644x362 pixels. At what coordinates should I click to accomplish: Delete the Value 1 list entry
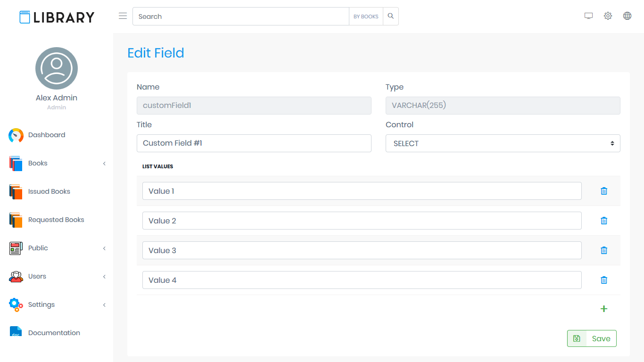coord(604,191)
